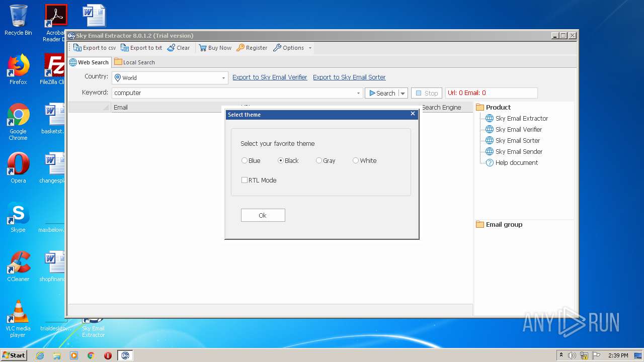Select Sky Email Extractor taskbar button
The width and height of the screenshot is (644, 362).
125,355
